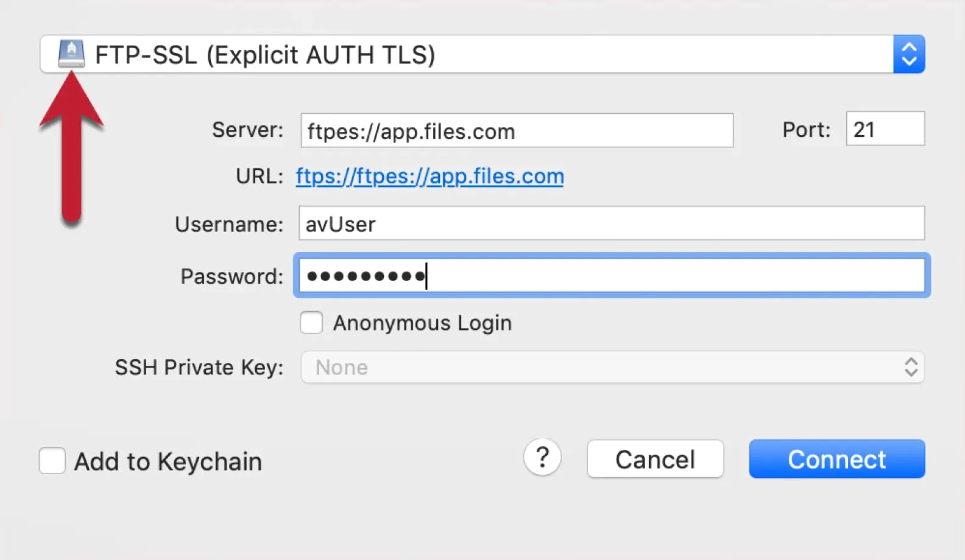Click the Server address field

tap(517, 130)
